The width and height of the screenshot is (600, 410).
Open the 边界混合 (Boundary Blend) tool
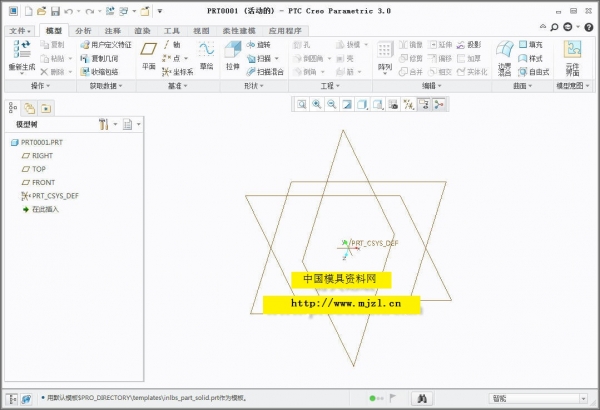point(505,58)
